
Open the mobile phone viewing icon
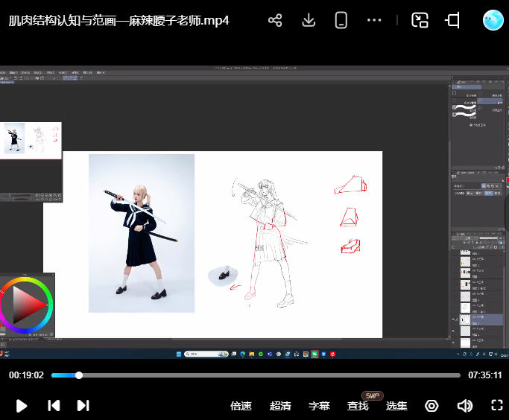point(341,20)
